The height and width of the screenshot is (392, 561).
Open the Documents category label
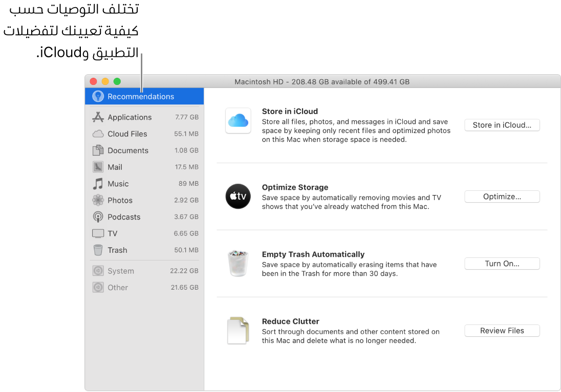coord(128,150)
